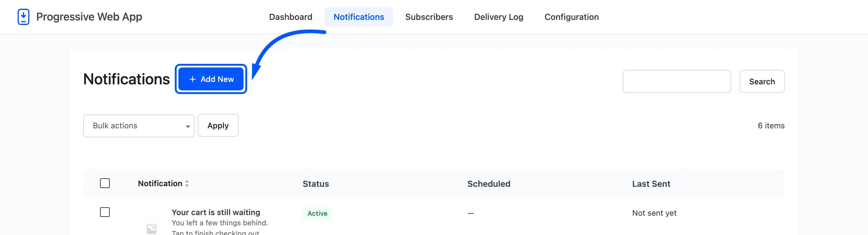868x235 pixels.
Task: Select the Notifications tab
Action: click(x=359, y=17)
